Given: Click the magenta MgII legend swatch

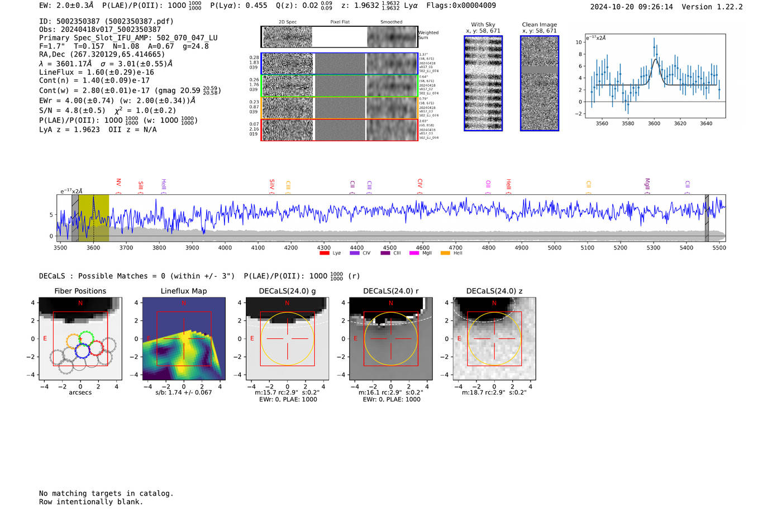Looking at the screenshot, I should (414, 253).
